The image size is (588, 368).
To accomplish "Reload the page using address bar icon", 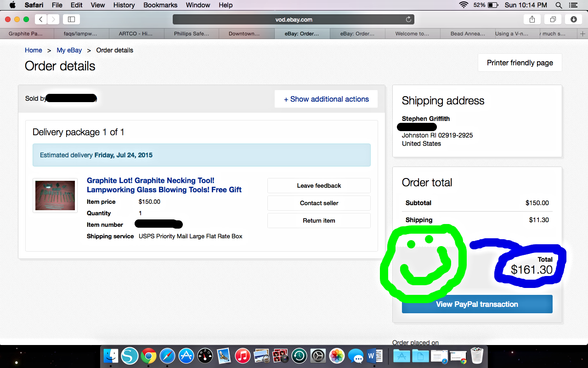I will coord(408,19).
